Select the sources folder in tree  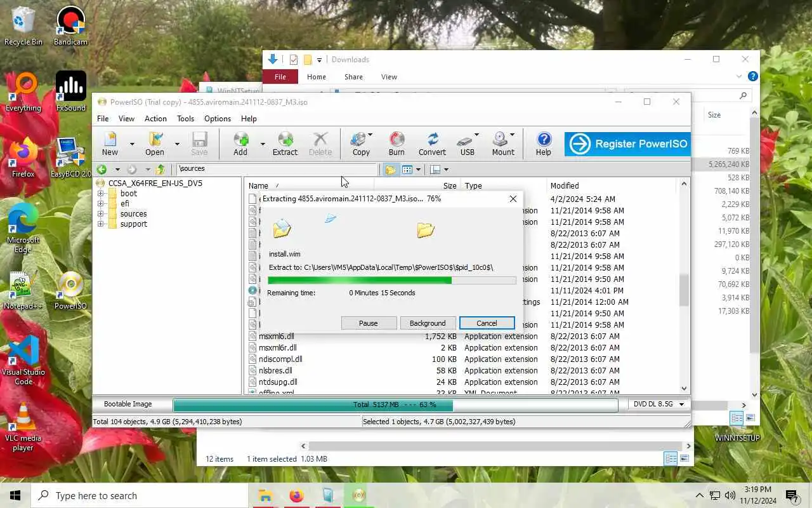coord(133,214)
